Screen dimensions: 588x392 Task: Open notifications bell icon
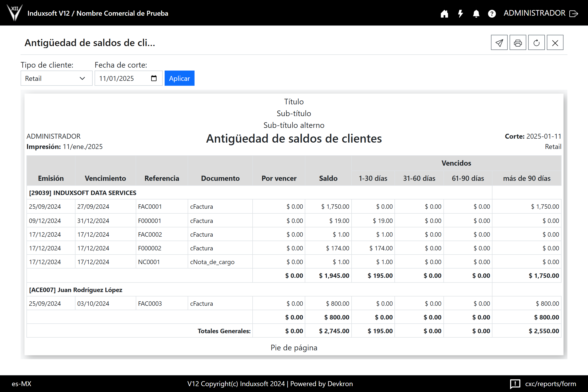click(x=476, y=13)
